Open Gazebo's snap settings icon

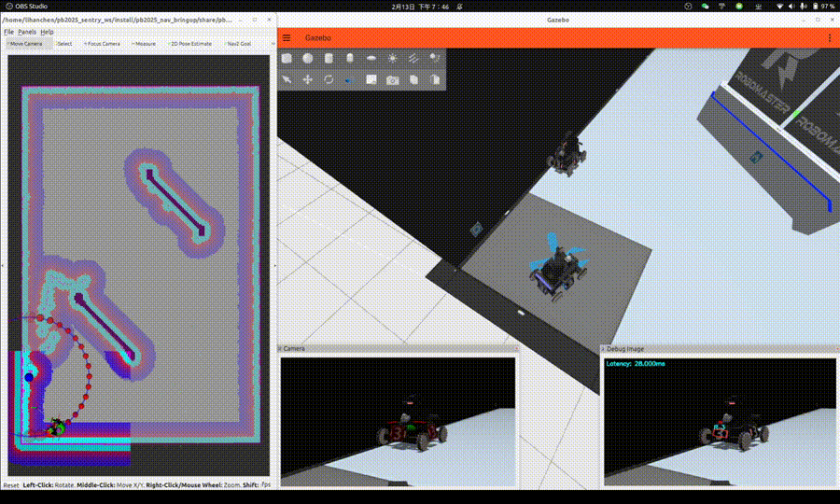(350, 79)
